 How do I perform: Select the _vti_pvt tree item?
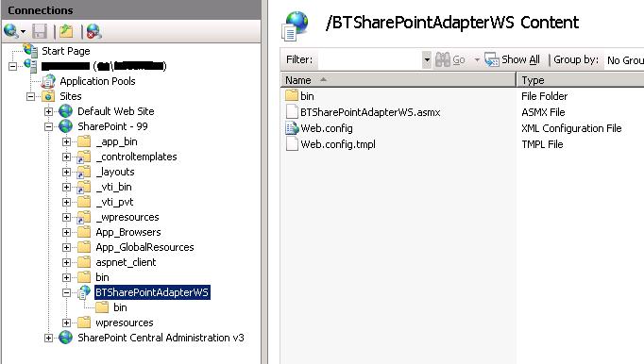point(114,202)
